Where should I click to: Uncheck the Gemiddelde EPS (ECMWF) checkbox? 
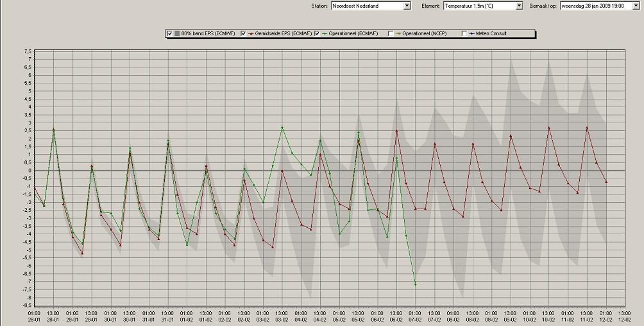point(244,34)
